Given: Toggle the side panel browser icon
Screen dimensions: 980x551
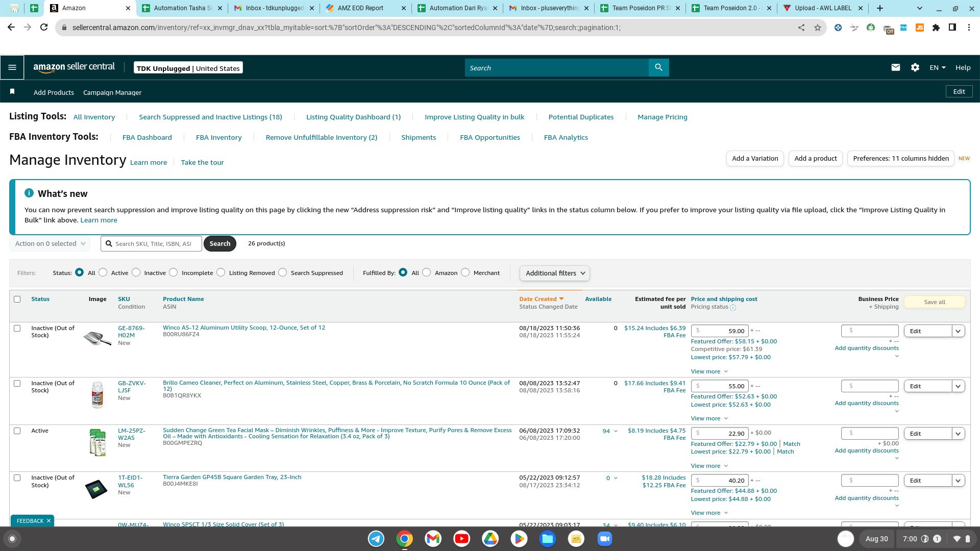Looking at the screenshot, I should (952, 28).
